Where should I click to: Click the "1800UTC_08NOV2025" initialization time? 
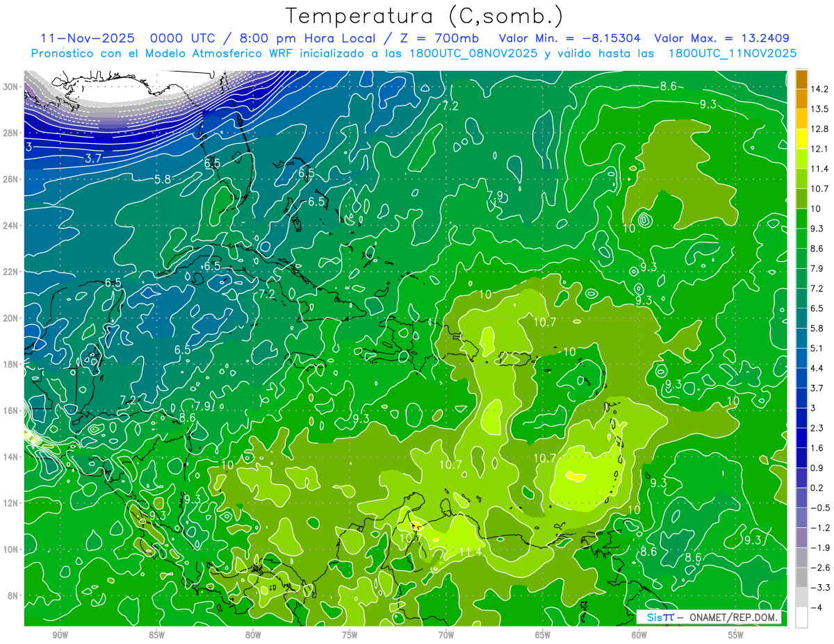[471, 53]
